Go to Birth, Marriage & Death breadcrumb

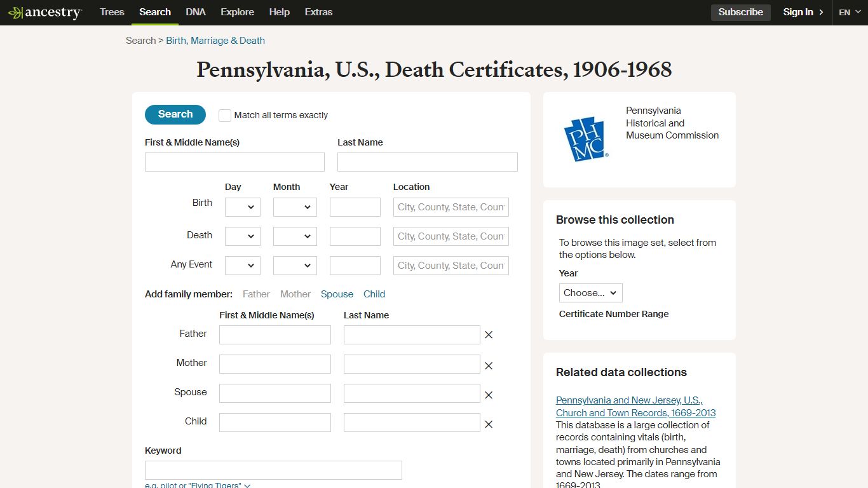pos(215,41)
